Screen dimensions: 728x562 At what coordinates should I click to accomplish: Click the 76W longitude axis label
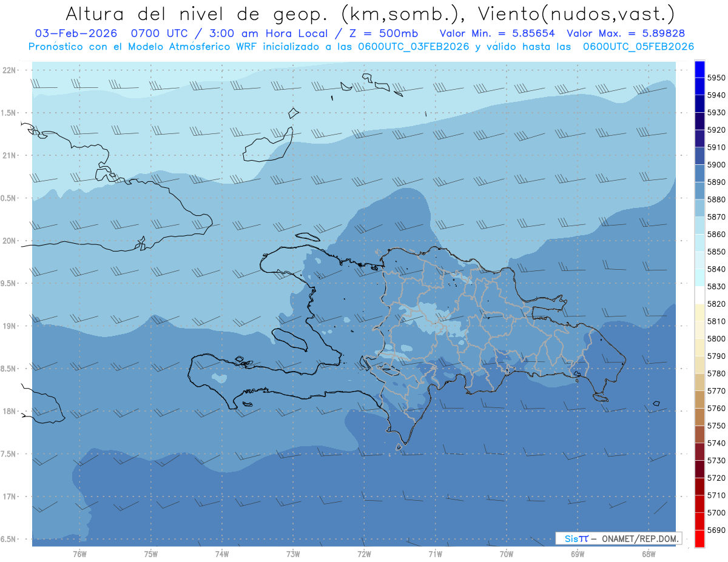coord(79,554)
